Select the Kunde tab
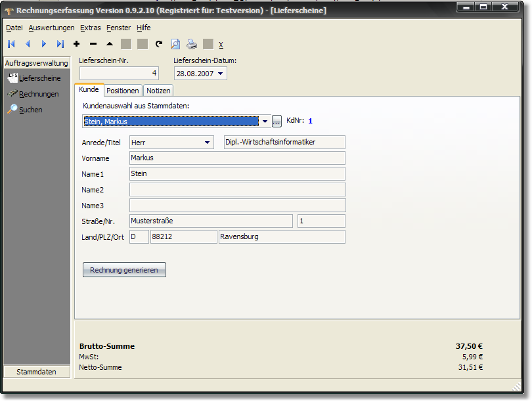Image resolution: width=532 pixels, height=402 pixels. click(x=89, y=89)
